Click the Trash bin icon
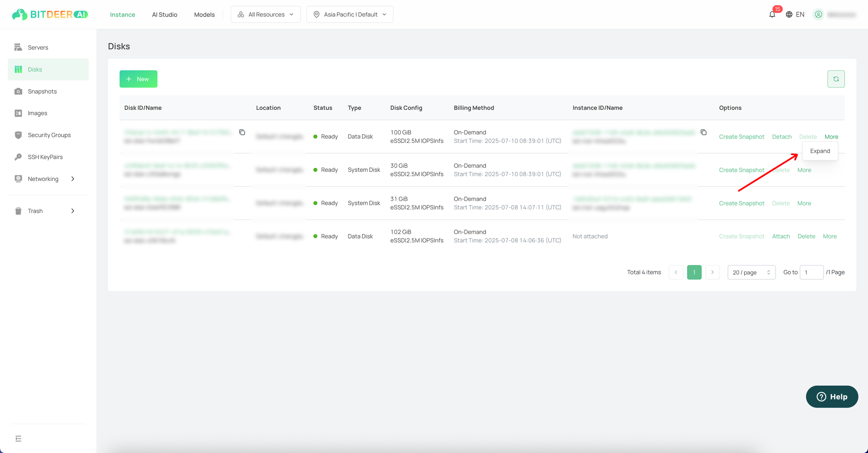The width and height of the screenshot is (868, 453). [18, 211]
